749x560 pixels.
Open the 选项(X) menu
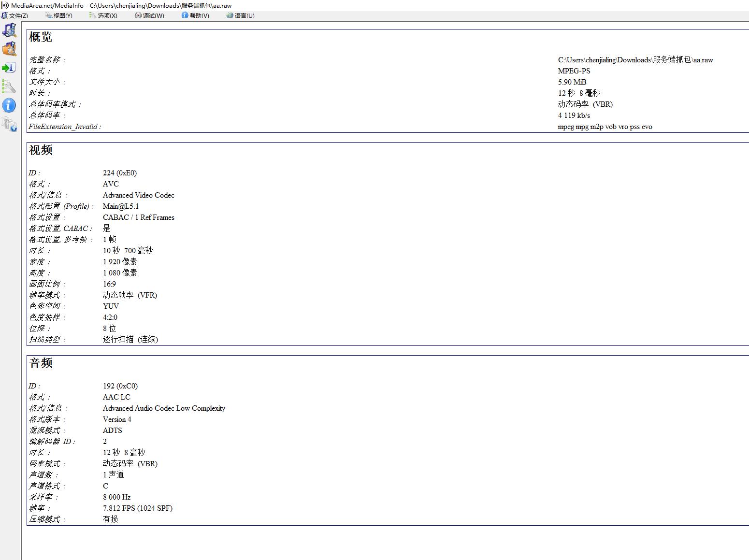click(103, 15)
